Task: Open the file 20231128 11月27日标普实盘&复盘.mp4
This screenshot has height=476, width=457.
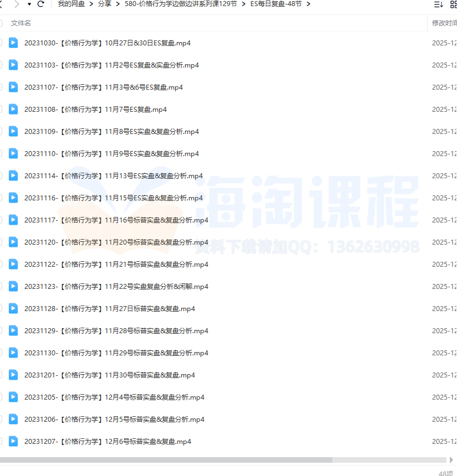Action: point(109,308)
